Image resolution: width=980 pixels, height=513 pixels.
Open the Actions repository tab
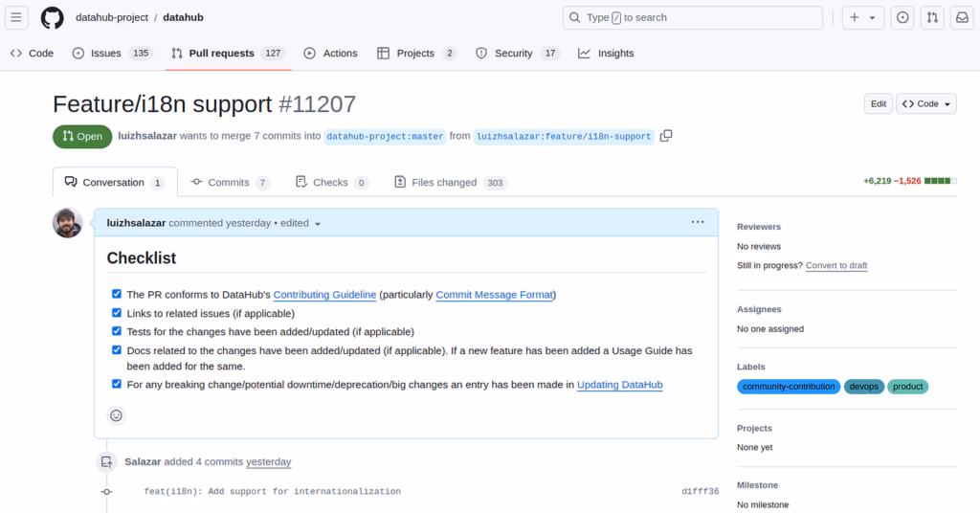(330, 54)
